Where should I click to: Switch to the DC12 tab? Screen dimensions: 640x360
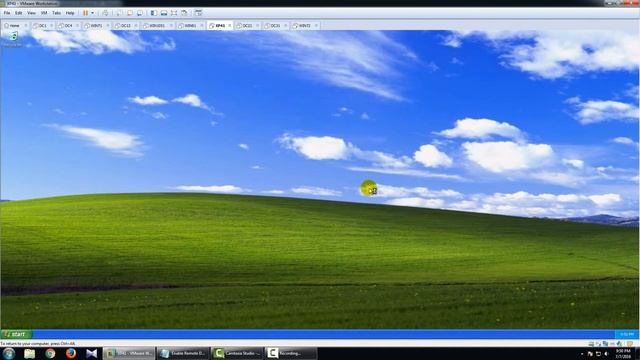coord(125,25)
